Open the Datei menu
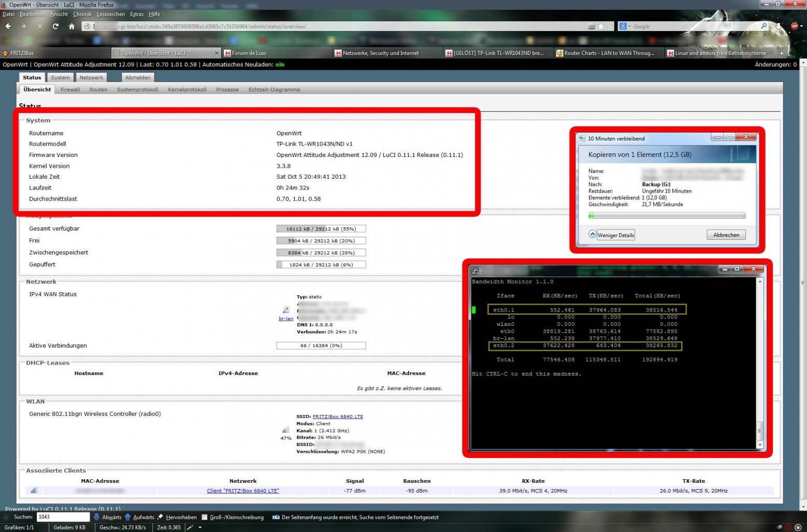 8,14
